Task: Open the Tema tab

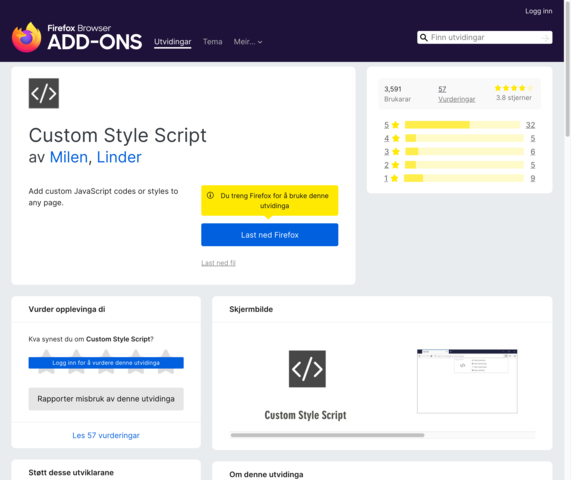Action: click(x=213, y=42)
